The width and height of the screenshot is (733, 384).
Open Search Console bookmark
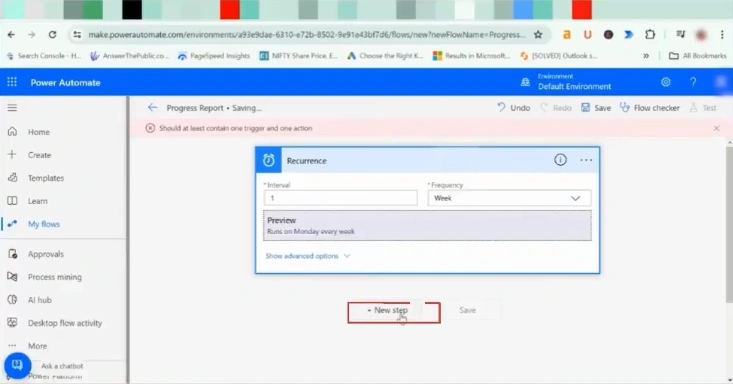[43, 56]
